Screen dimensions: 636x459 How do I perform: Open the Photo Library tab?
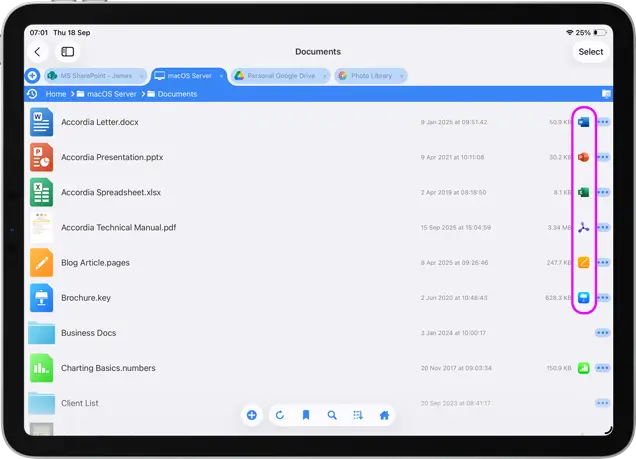click(370, 75)
